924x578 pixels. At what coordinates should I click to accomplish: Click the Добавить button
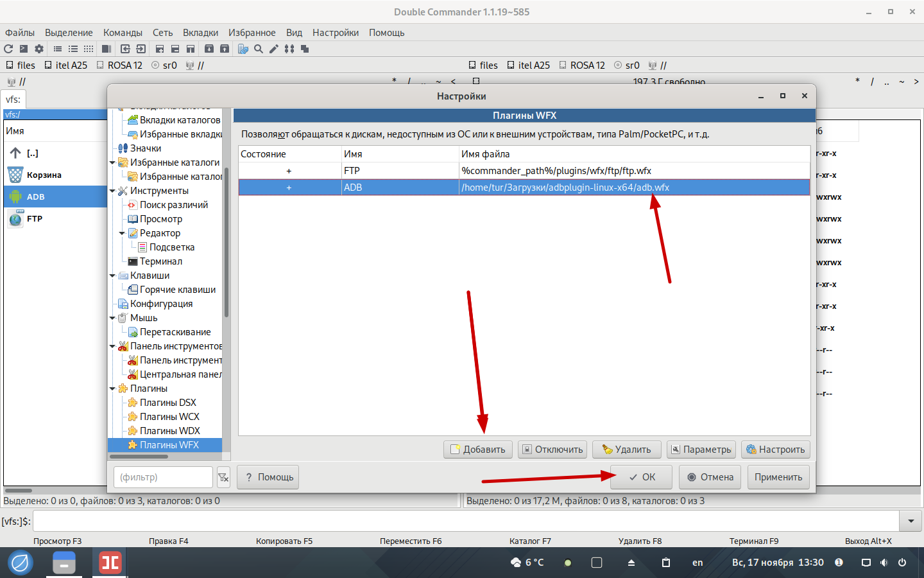click(x=478, y=450)
